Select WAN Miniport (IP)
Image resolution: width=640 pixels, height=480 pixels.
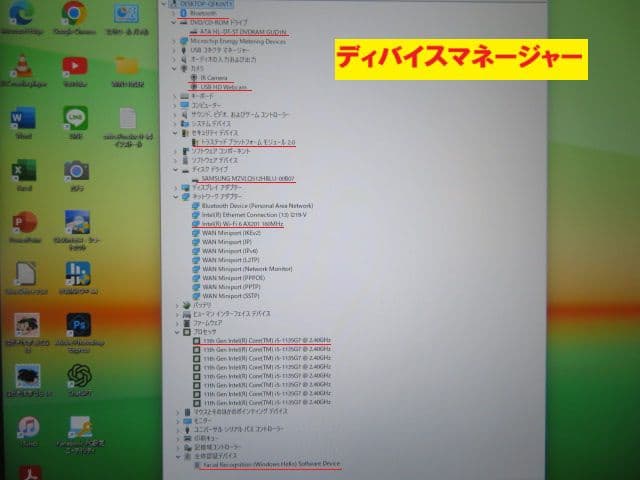pyautogui.click(x=222, y=242)
